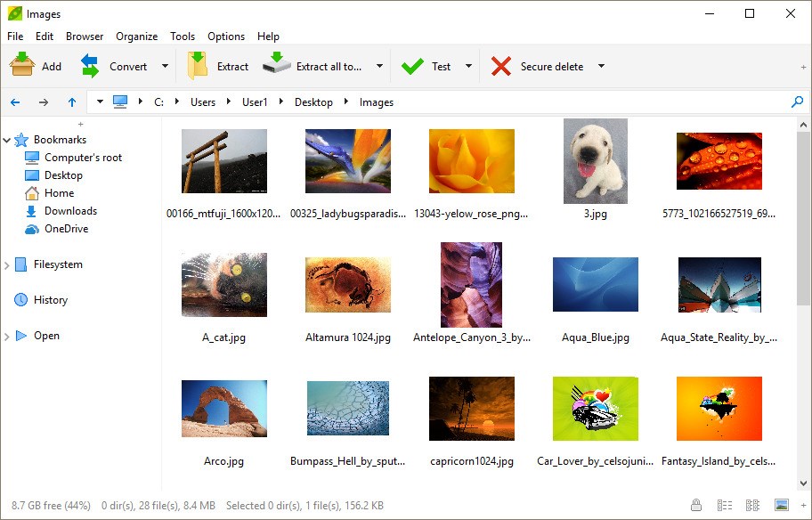Click the Secure delete red X icon

pos(501,66)
